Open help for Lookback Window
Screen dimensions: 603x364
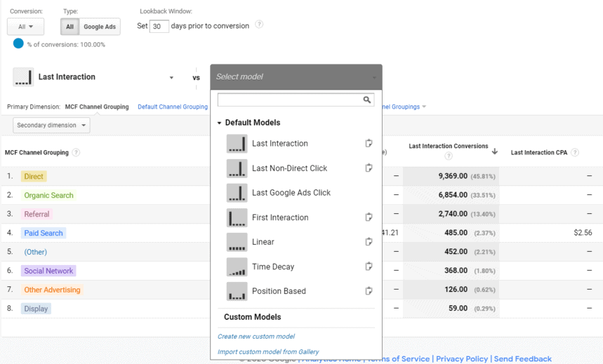pyautogui.click(x=259, y=25)
